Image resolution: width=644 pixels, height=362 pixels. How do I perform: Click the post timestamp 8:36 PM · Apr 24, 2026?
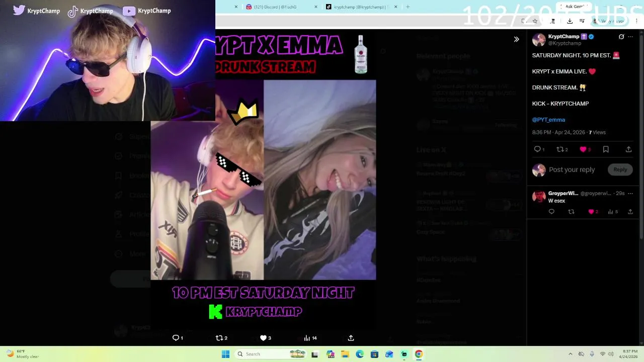[x=558, y=132]
